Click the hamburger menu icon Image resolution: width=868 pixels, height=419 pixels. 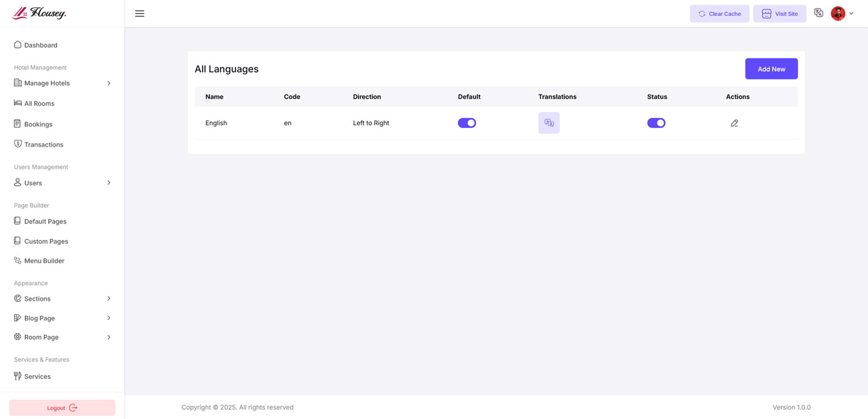point(140,14)
